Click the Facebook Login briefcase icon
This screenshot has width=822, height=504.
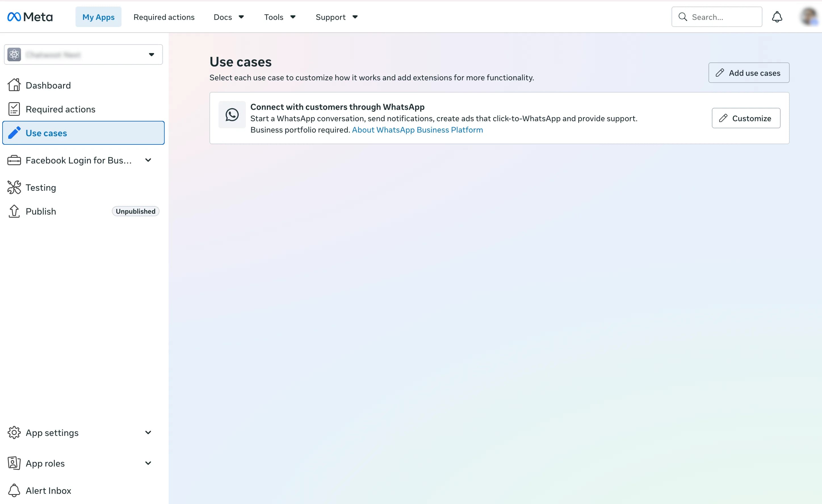14,160
